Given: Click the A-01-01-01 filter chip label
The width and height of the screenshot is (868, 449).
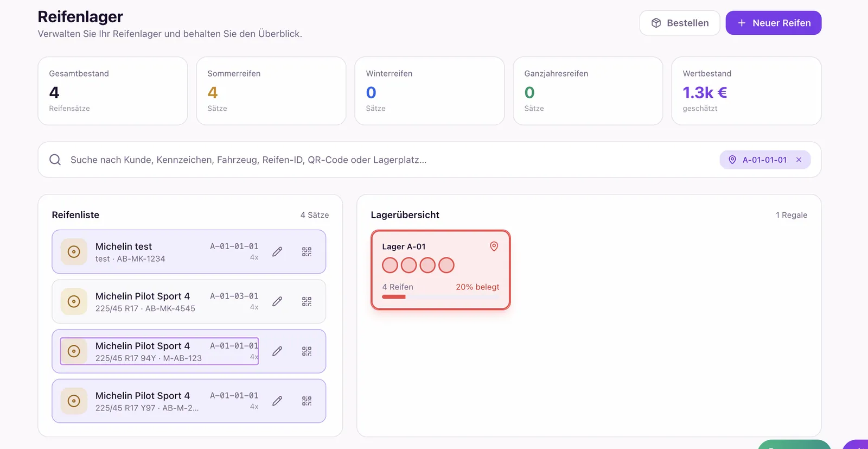Looking at the screenshot, I should (764, 160).
